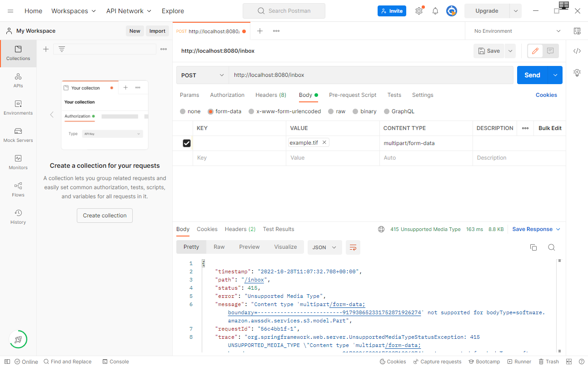Open the JSON format dropdown
The width and height of the screenshot is (588, 367).
(324, 247)
